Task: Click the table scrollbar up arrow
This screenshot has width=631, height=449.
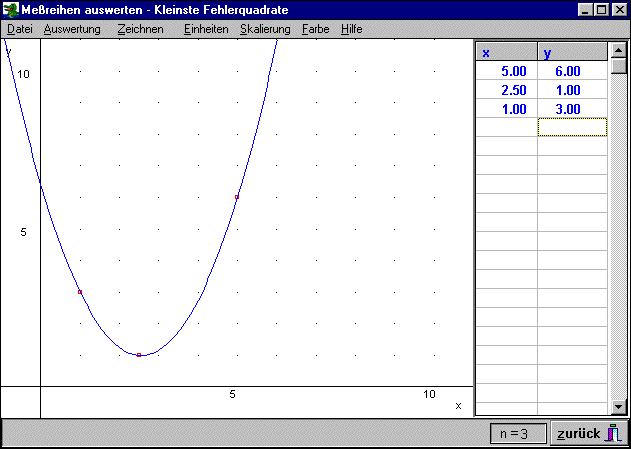Action: [619, 50]
